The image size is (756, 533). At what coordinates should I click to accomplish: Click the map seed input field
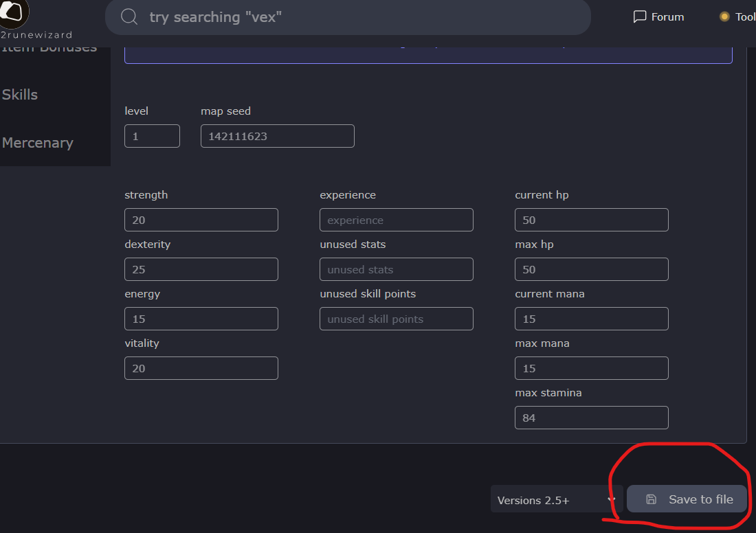(278, 136)
